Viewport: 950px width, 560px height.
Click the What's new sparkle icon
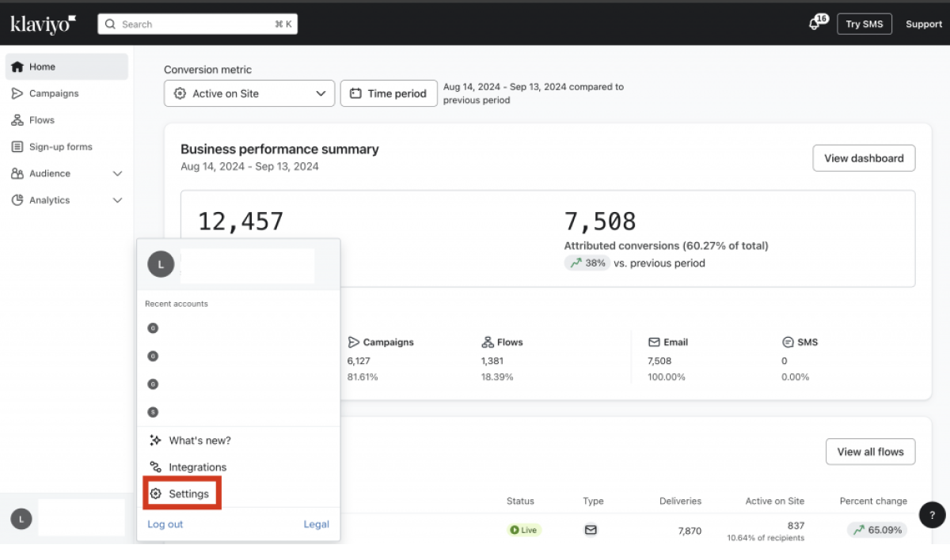point(155,441)
